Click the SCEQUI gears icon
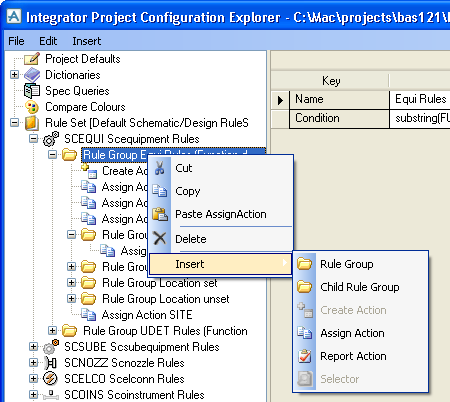 point(51,139)
